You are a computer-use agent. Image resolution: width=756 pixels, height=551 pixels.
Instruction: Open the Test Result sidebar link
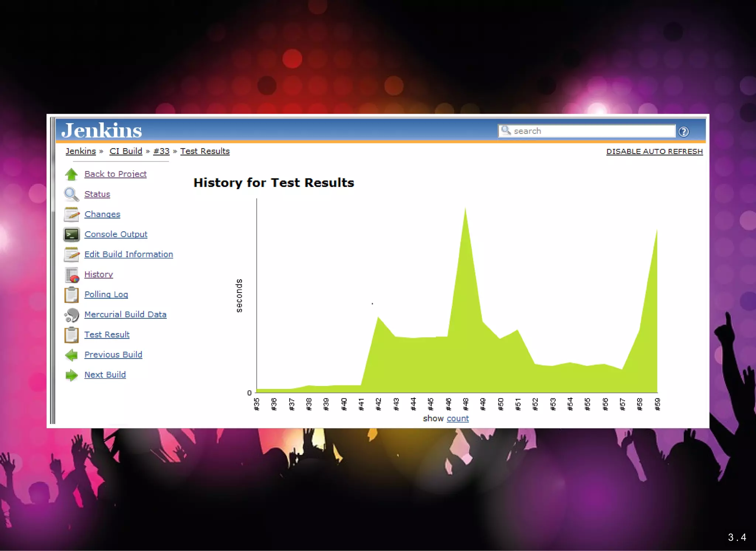(x=107, y=335)
